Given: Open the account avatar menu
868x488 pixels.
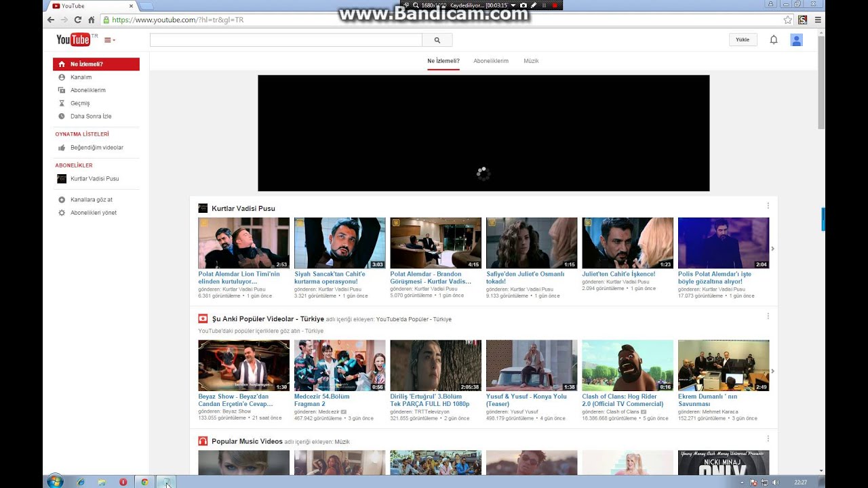Looking at the screenshot, I should click(797, 40).
